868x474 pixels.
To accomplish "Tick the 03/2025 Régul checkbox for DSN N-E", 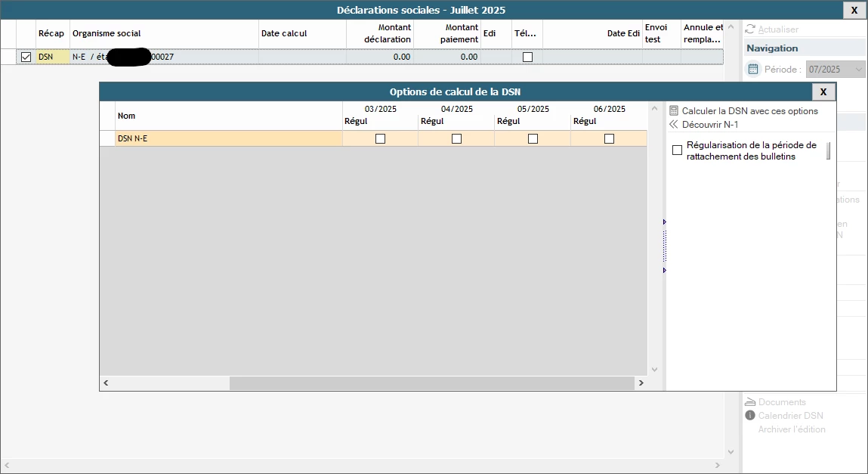I will [x=380, y=138].
